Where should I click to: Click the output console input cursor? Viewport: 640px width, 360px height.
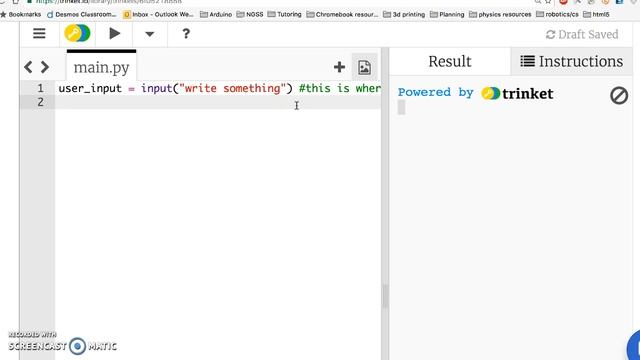402,107
